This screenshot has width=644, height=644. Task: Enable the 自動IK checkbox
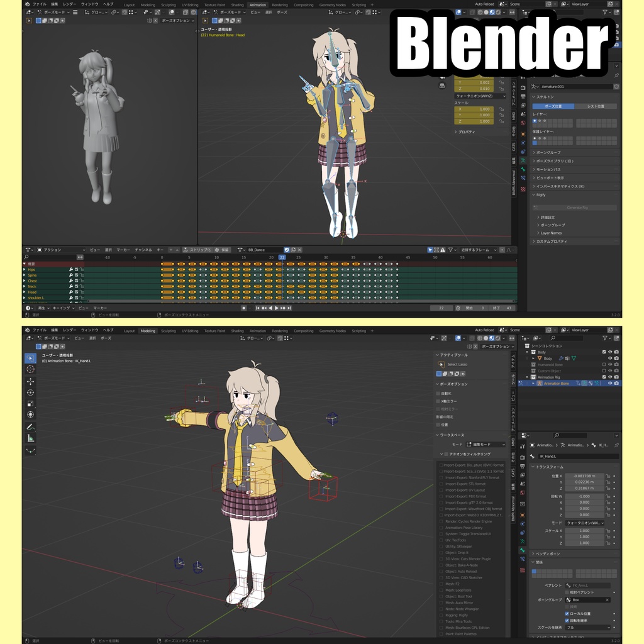[438, 393]
